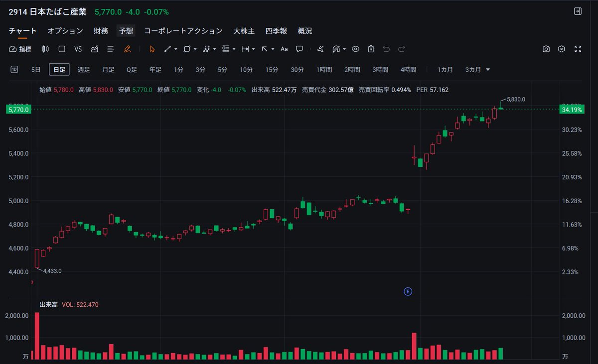Open chart settings hexagon gear icon
Image resolution: width=598 pixels, height=364 pixels.
[x=562, y=49]
